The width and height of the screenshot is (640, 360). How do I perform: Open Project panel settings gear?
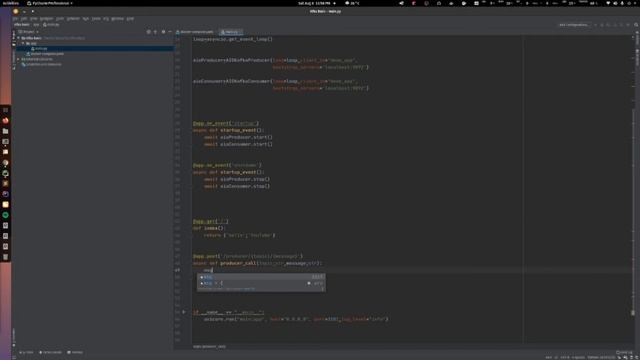click(x=163, y=32)
